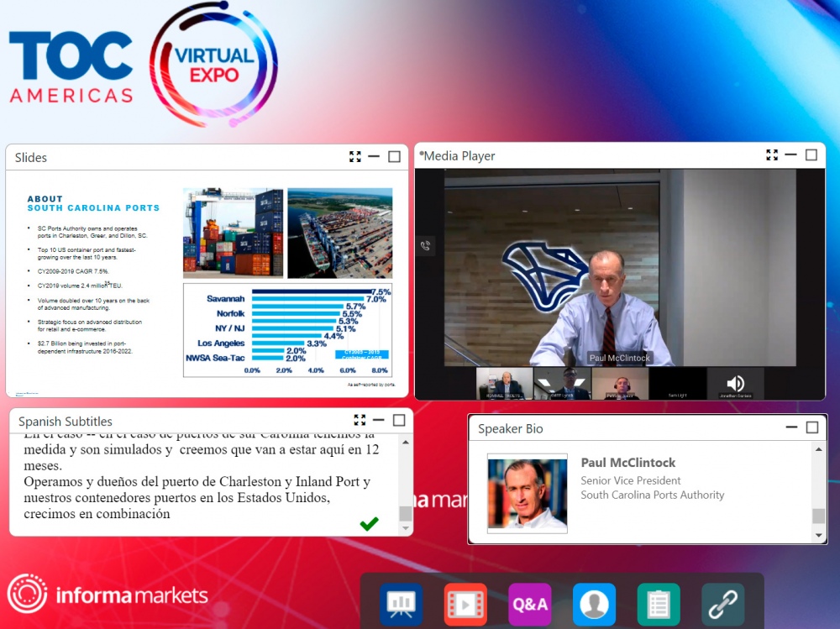Click the Slides panel title
Viewport: 840px width, 629px height.
click(31, 158)
